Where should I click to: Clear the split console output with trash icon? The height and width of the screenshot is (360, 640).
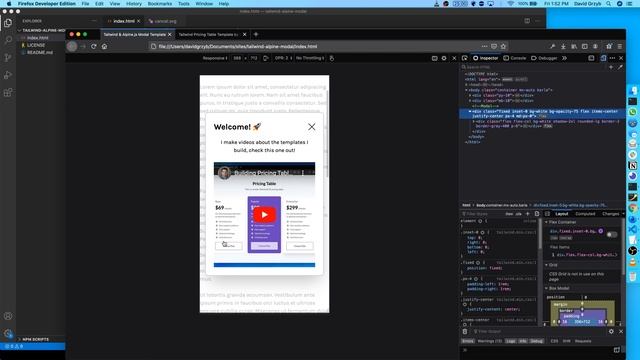[465, 331]
